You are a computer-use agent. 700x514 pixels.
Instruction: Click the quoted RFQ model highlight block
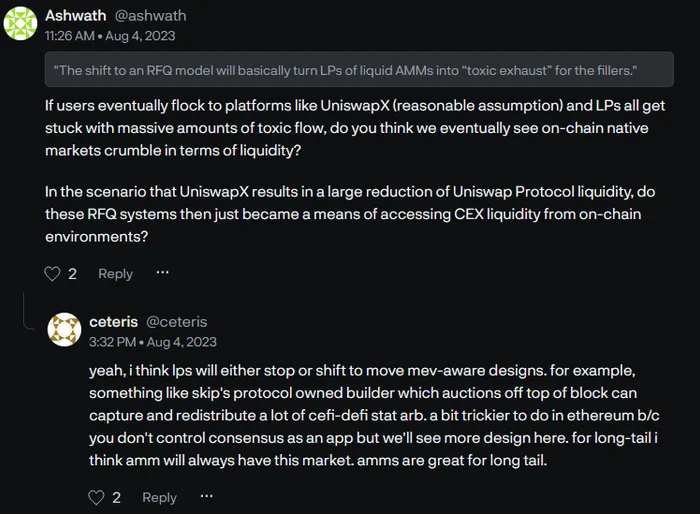[359, 70]
